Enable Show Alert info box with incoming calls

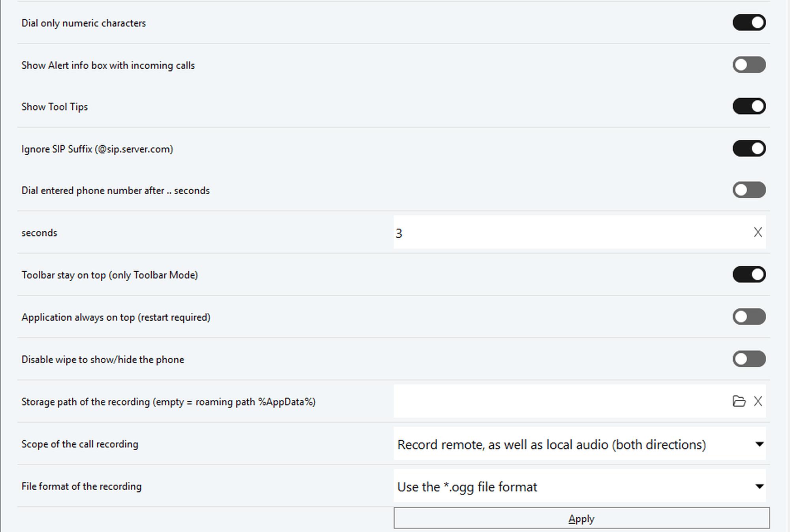tap(749, 65)
